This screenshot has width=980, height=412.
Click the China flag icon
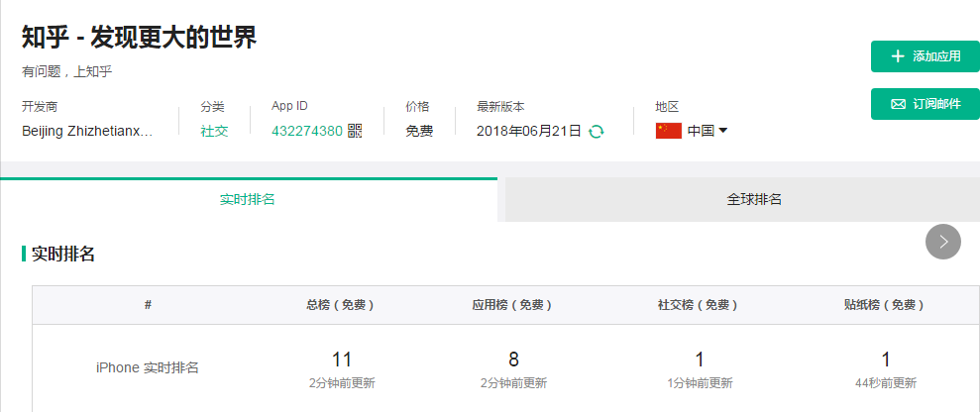click(669, 131)
